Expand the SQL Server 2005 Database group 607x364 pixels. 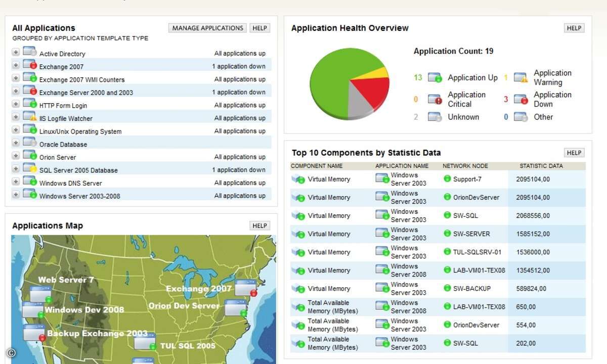pos(16,169)
